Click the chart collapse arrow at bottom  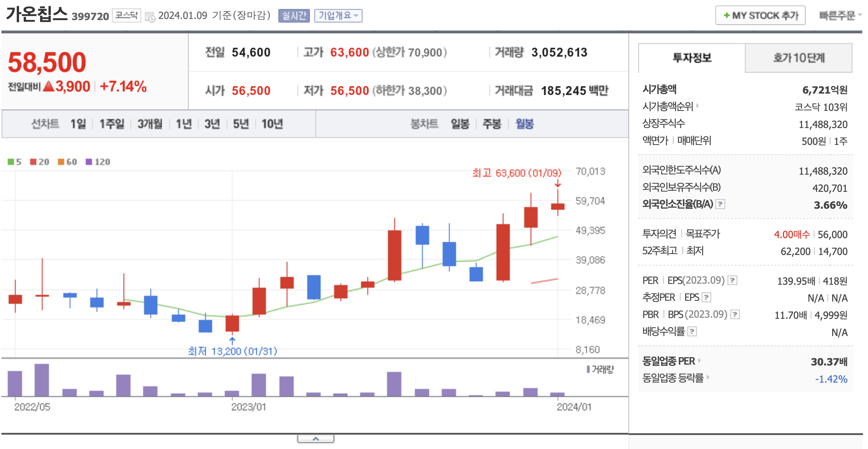pyautogui.click(x=316, y=439)
